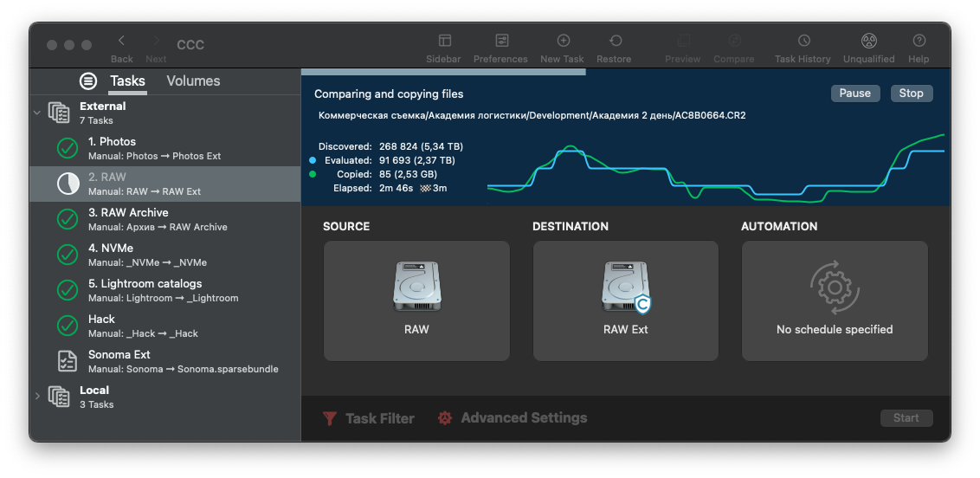This screenshot has height=478, width=980.
Task: Click the Evaluated value 91 693 (2,37 TB)
Action: coord(417,160)
